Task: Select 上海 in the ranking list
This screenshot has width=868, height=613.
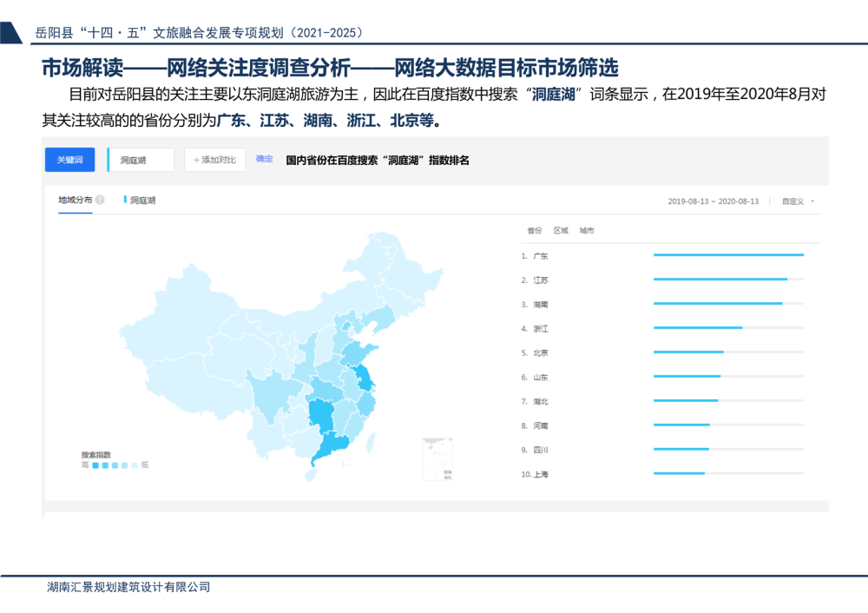Action: [540, 475]
